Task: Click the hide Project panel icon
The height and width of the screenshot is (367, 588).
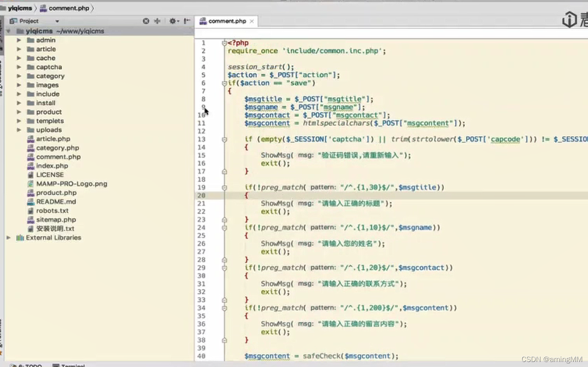Action: 187,21
